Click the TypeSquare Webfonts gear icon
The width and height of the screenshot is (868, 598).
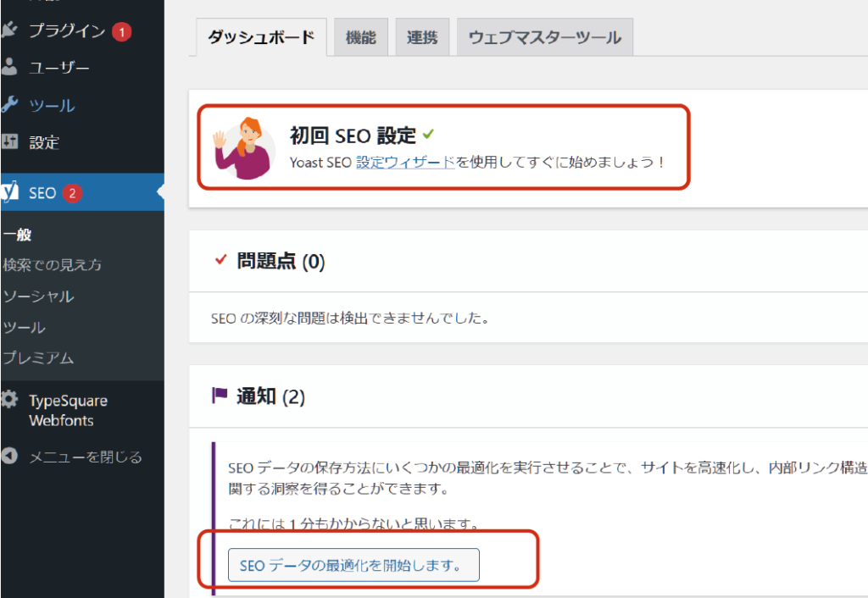(x=9, y=400)
